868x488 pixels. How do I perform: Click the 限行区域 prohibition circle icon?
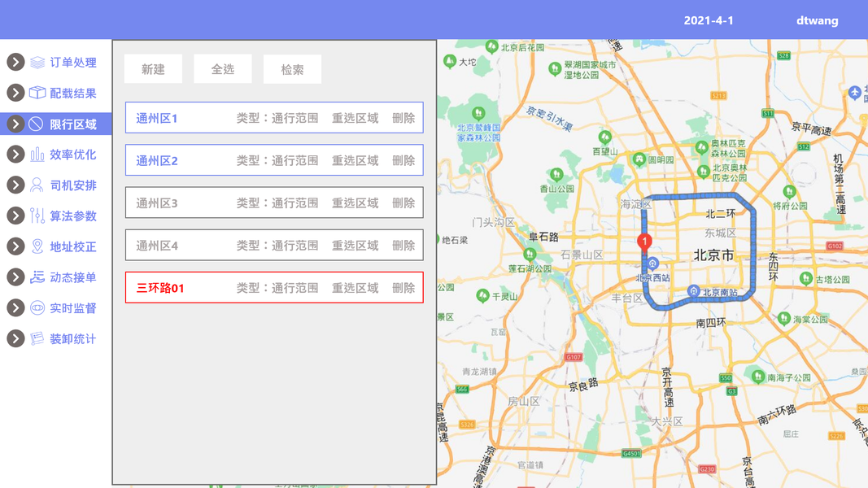point(36,124)
